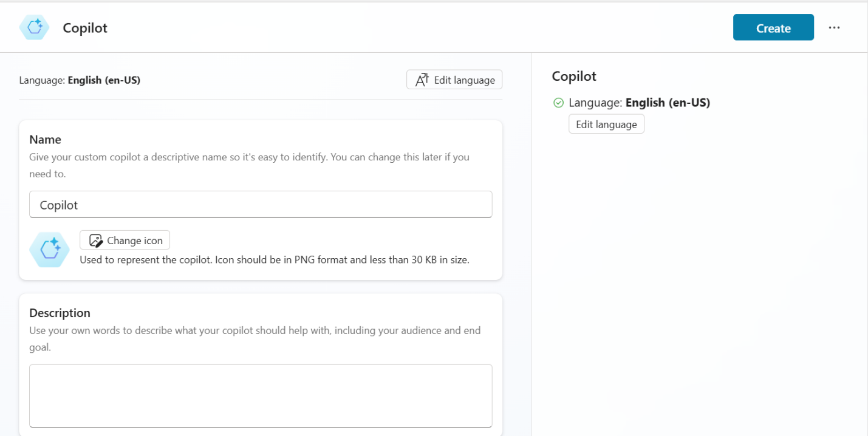Open the more options ellipsis menu
868x436 pixels.
coord(834,28)
